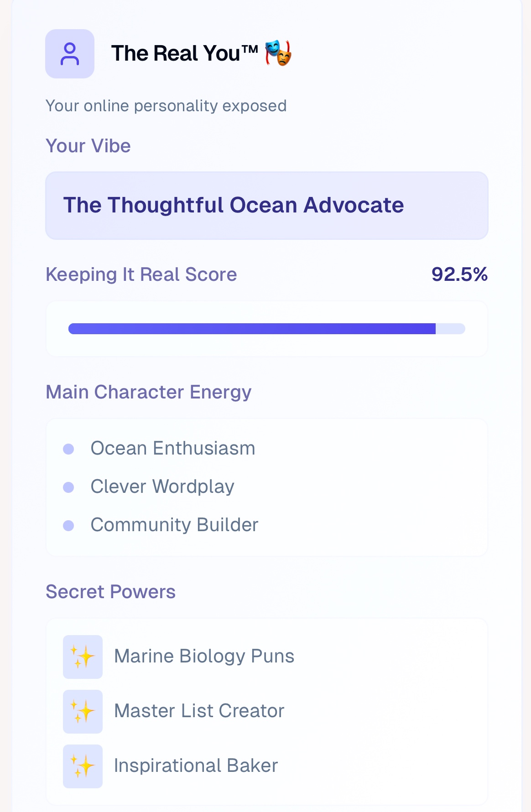Click the Inspirational Baker label
531x812 pixels.
[x=196, y=765]
